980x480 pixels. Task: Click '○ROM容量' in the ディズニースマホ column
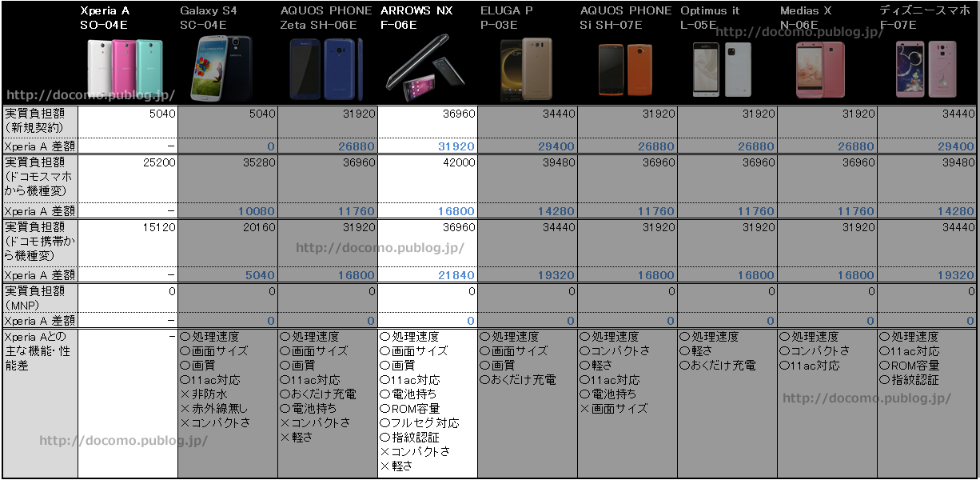point(909,366)
